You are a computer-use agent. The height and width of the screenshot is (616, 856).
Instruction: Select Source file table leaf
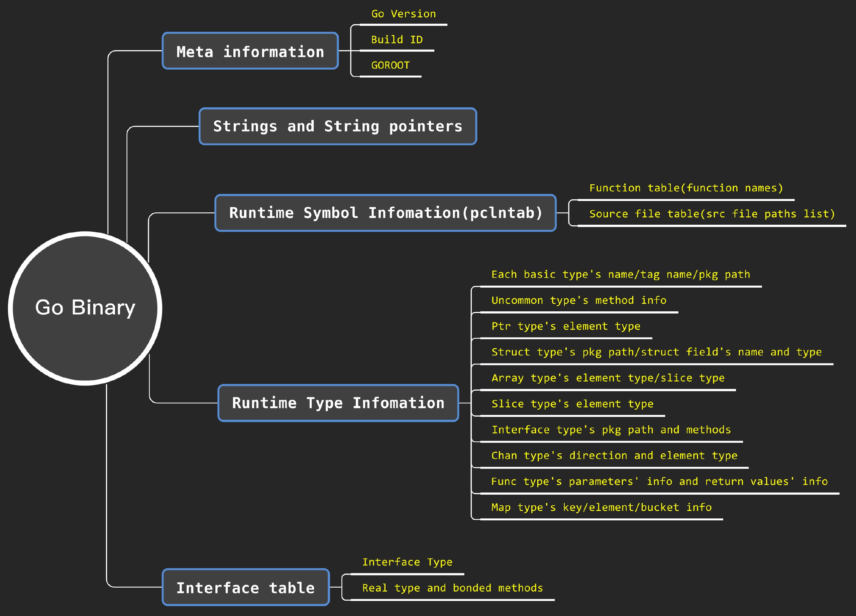(712, 214)
